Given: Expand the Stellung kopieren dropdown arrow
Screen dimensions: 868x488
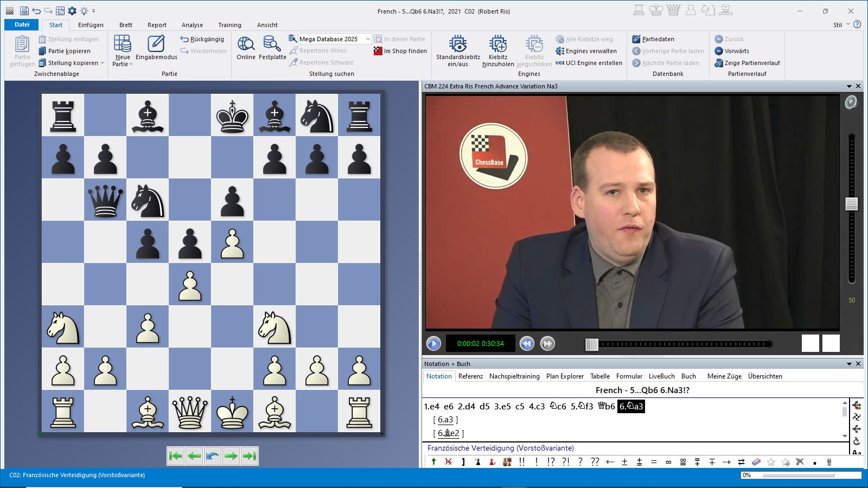Looking at the screenshot, I should point(103,63).
